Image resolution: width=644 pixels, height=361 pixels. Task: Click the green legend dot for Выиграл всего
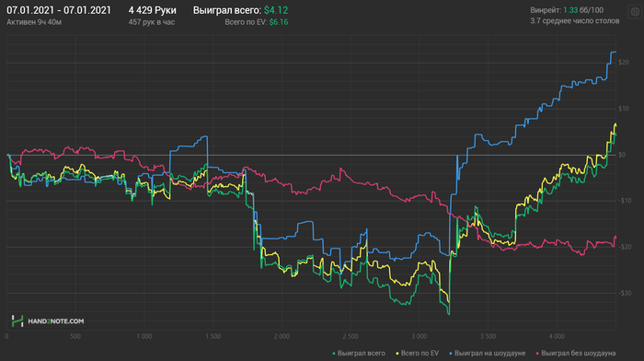tap(334, 354)
